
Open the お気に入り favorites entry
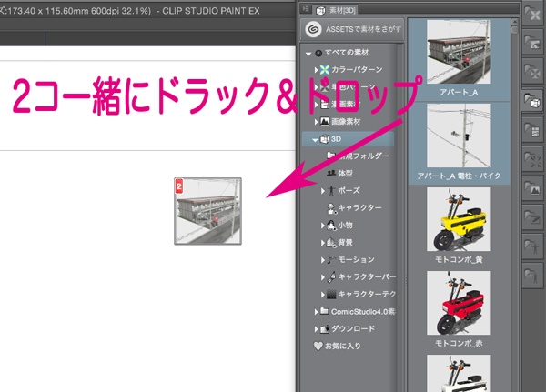point(337,346)
